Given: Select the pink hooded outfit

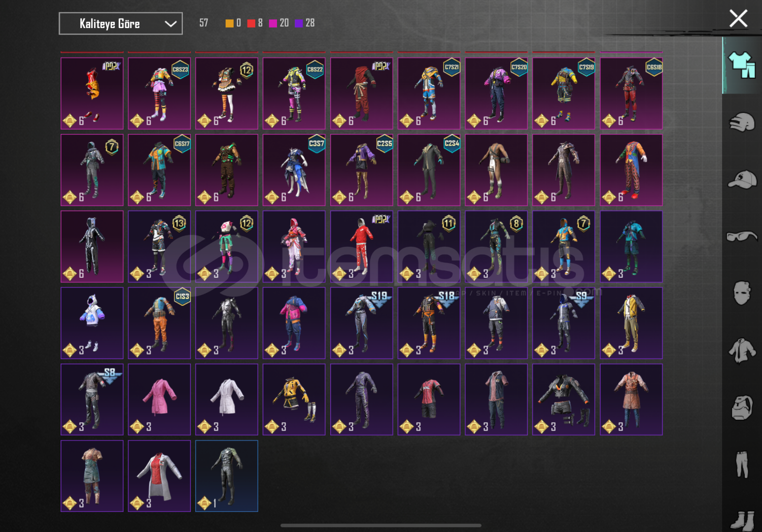Looking at the screenshot, I should click(294, 247).
